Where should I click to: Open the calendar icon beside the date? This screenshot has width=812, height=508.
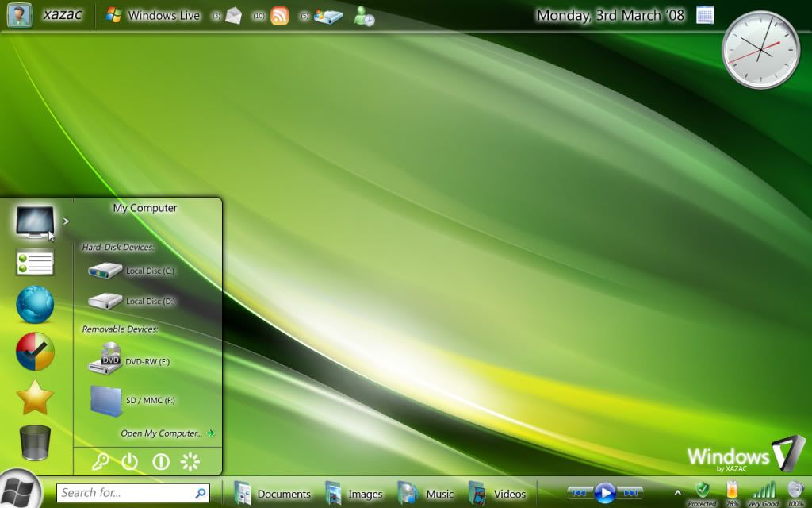tap(705, 15)
